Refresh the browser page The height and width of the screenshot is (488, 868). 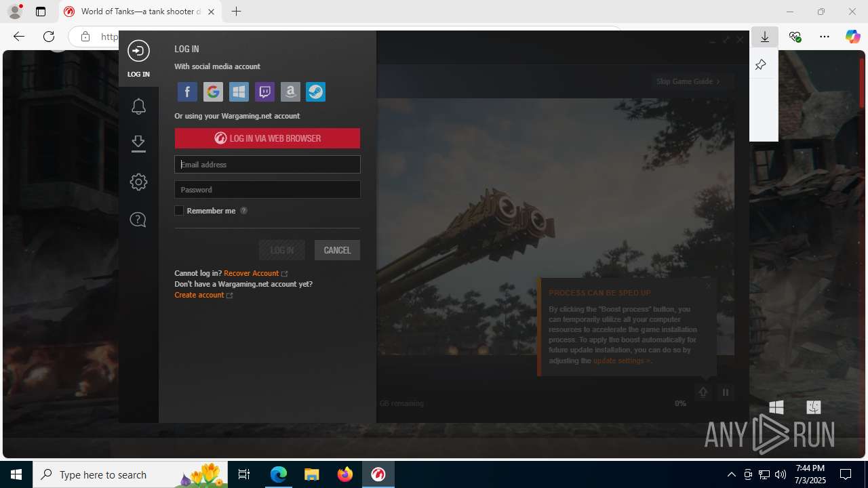pyautogui.click(x=49, y=37)
